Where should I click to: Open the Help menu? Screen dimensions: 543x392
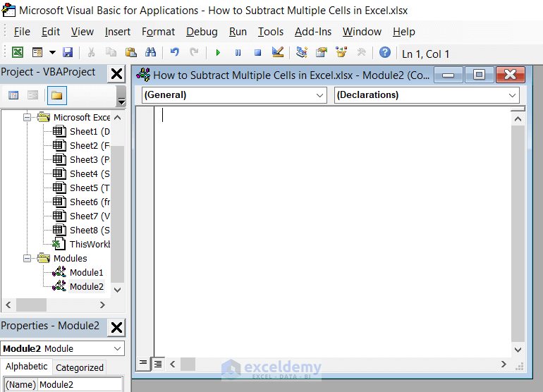pyautogui.click(x=404, y=32)
